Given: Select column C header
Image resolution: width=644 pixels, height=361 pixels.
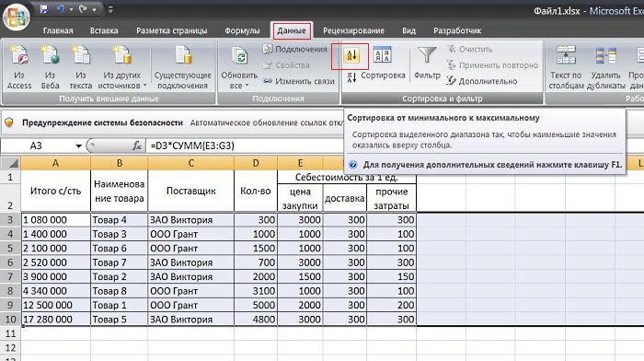Looking at the screenshot, I should point(191,163).
